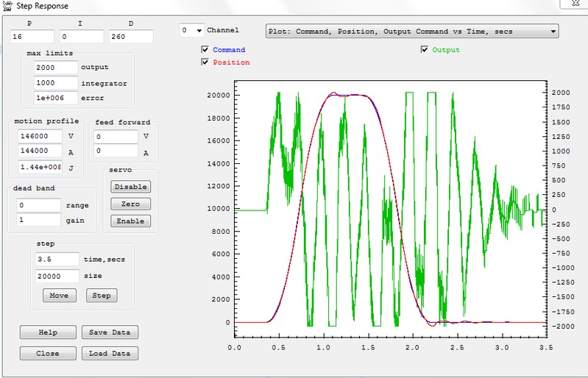Click the Save Data button
The height and width of the screenshot is (378, 588).
coord(109,332)
